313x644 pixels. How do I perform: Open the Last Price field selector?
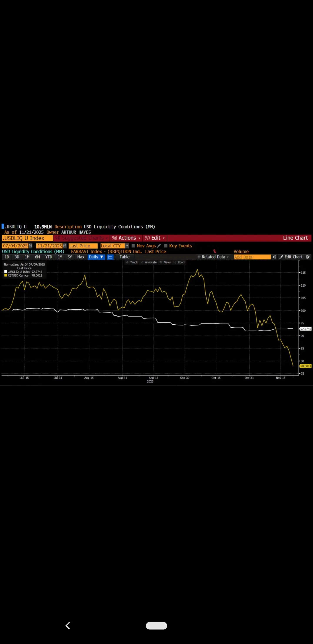[x=83, y=246]
